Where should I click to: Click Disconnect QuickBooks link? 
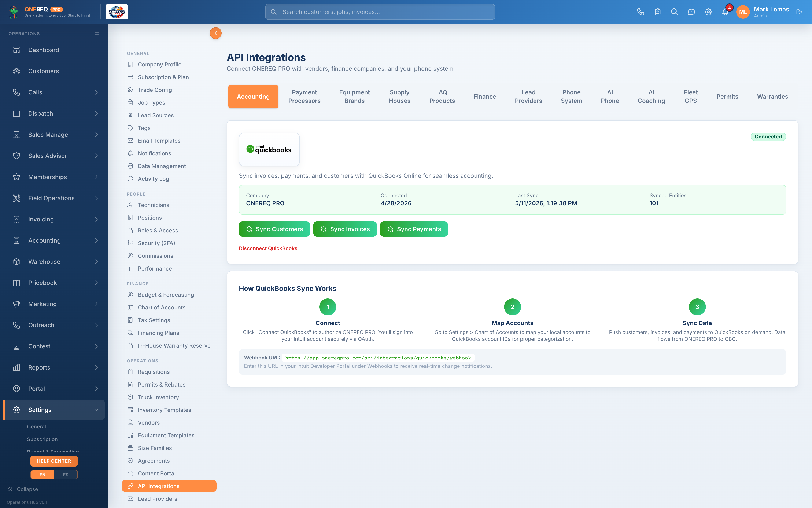click(x=268, y=248)
